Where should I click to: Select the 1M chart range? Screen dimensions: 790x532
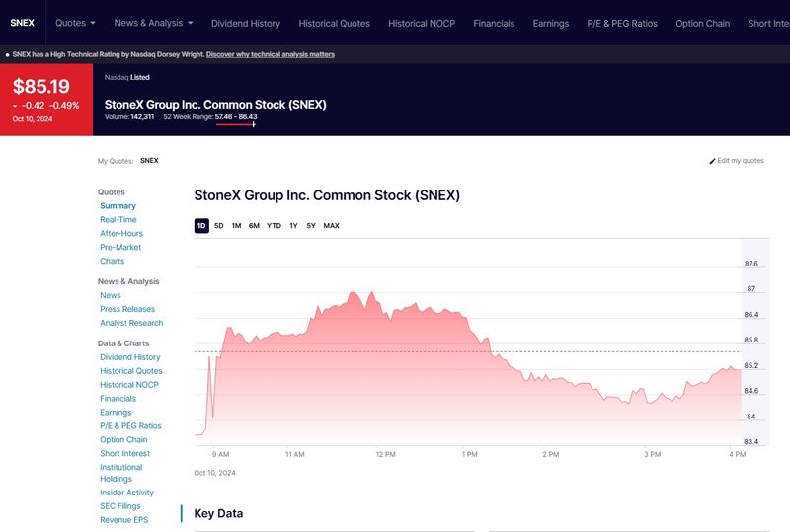pyautogui.click(x=236, y=226)
